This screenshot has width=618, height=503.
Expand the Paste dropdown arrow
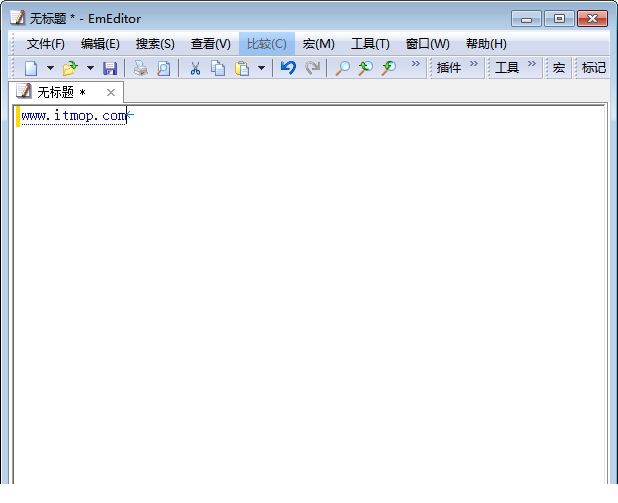pyautogui.click(x=261, y=68)
